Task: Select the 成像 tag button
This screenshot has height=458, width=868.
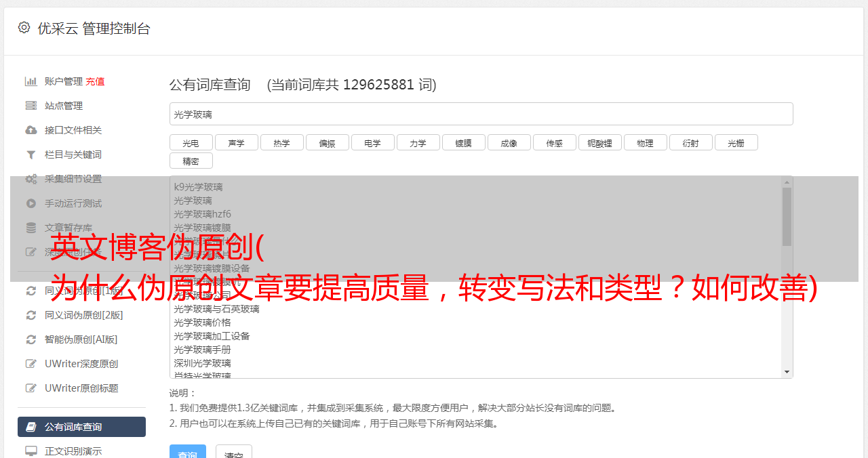Action: (509, 142)
